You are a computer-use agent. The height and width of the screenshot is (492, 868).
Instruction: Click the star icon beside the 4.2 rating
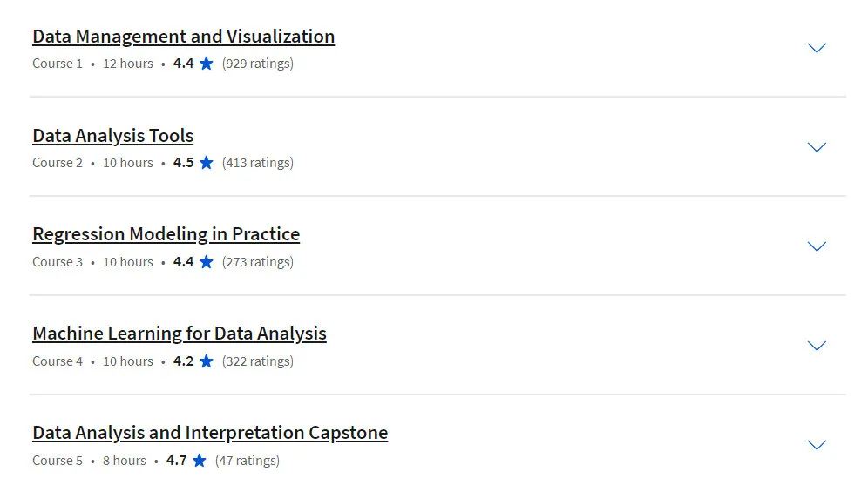207,361
